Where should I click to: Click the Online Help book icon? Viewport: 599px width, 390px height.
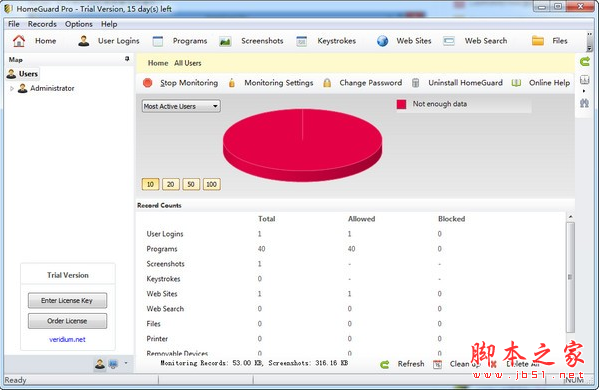(x=516, y=83)
